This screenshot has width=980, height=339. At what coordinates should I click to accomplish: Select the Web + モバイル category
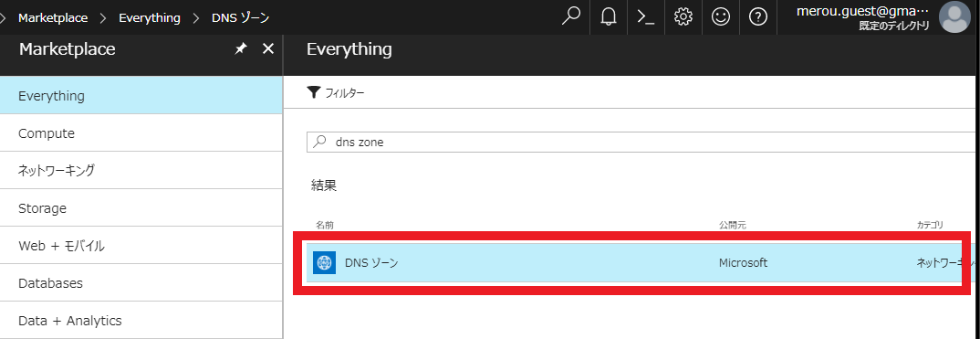pos(141,246)
